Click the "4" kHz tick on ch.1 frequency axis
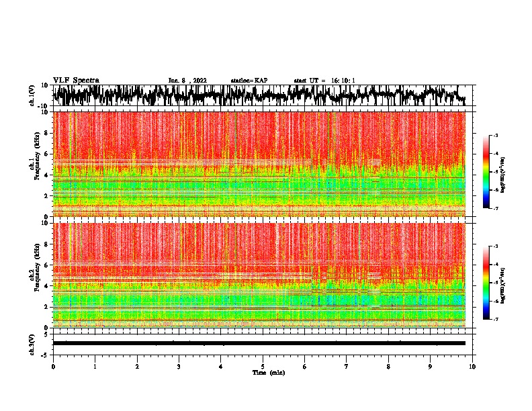This screenshot has height=411, width=532. click(47, 175)
